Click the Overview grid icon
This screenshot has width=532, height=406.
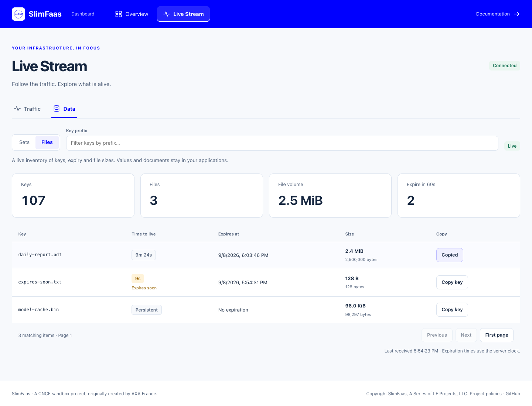(x=119, y=14)
